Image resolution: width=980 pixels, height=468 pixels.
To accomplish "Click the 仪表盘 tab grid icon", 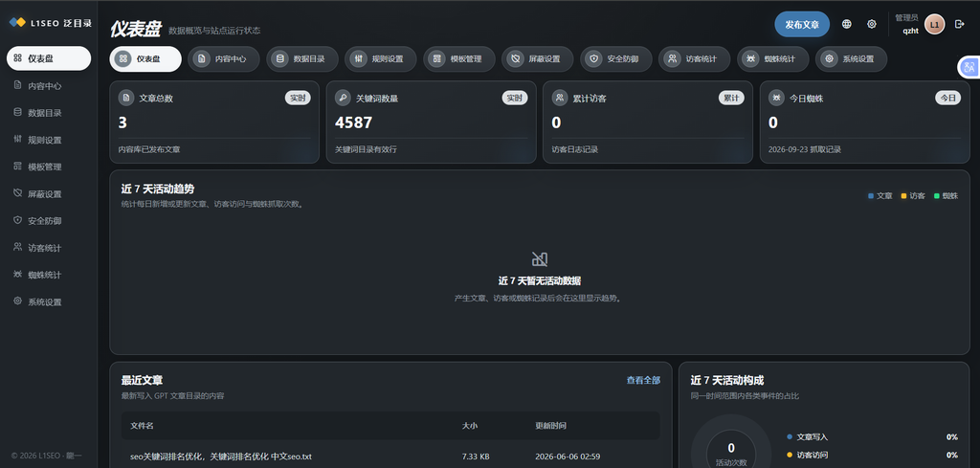I will point(123,59).
